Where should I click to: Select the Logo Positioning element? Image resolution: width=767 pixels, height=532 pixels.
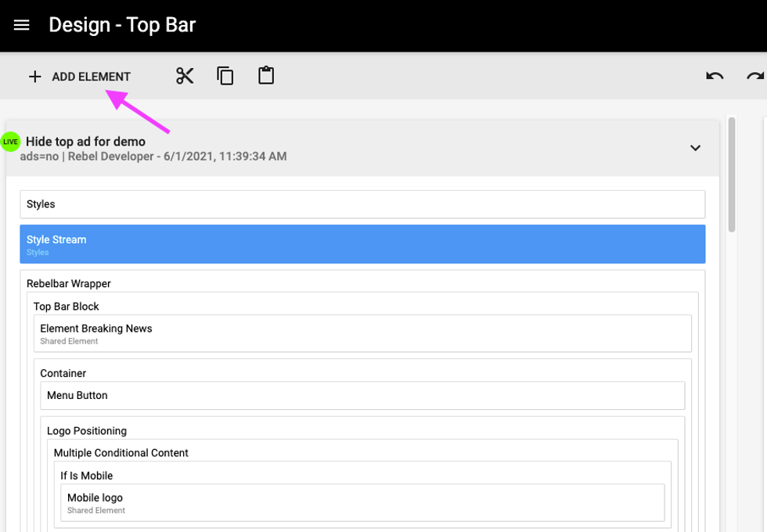(x=87, y=430)
